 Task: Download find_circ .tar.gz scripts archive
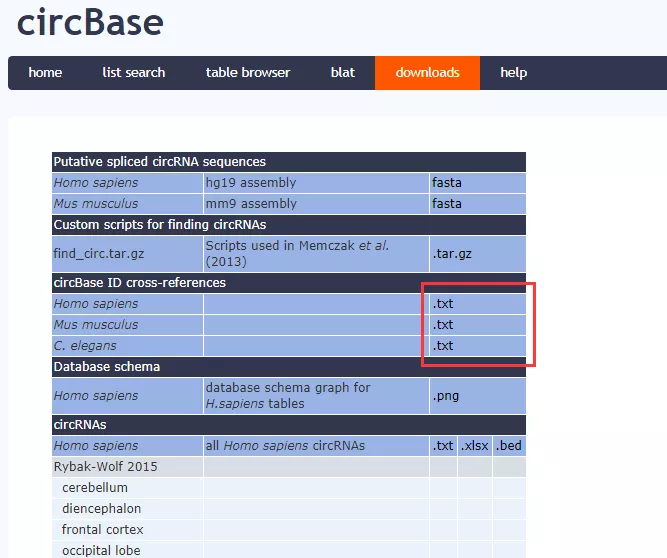click(x=452, y=254)
